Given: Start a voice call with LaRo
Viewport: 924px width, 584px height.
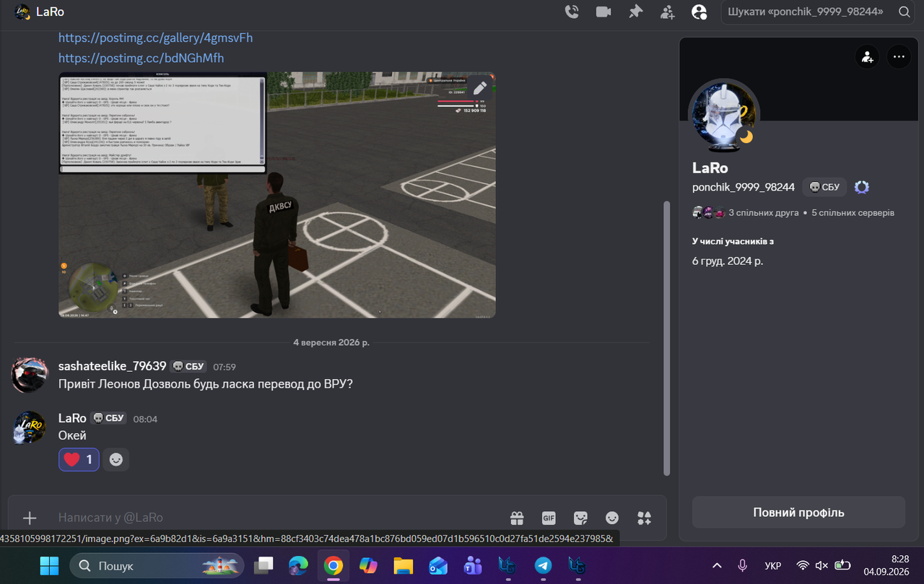Looking at the screenshot, I should (x=572, y=12).
